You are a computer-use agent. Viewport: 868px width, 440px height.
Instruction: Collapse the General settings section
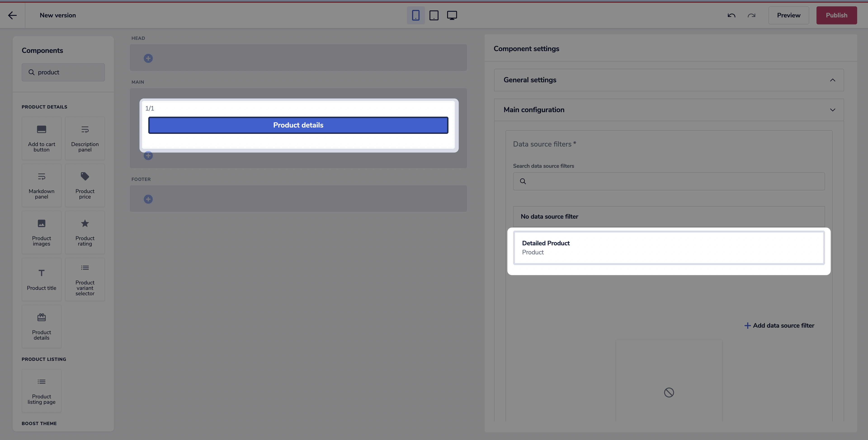[x=832, y=80]
